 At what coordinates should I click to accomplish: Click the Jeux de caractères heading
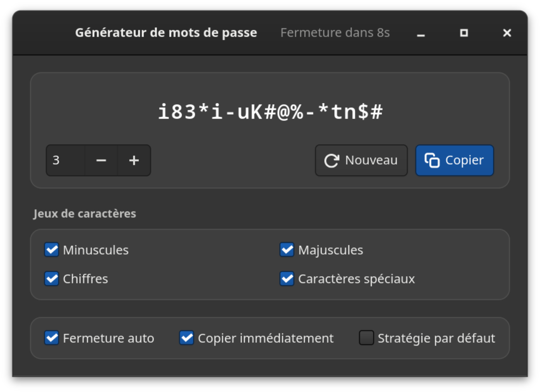tap(85, 213)
